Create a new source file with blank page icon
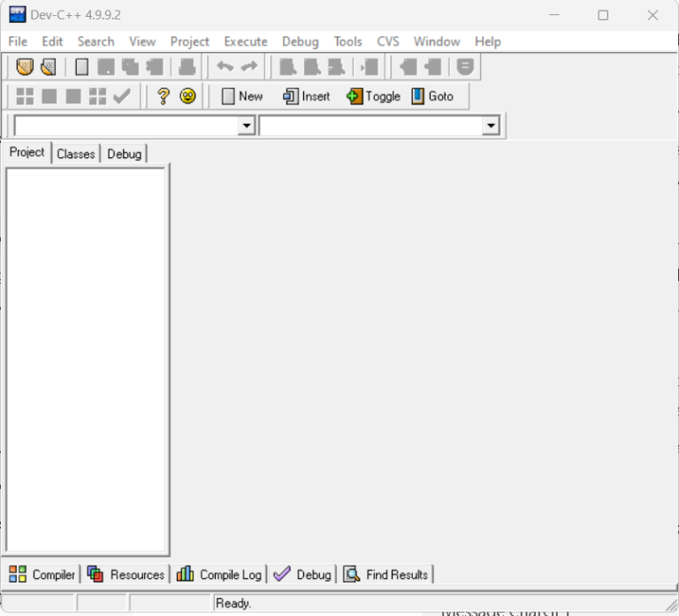The image size is (679, 616). click(82, 67)
